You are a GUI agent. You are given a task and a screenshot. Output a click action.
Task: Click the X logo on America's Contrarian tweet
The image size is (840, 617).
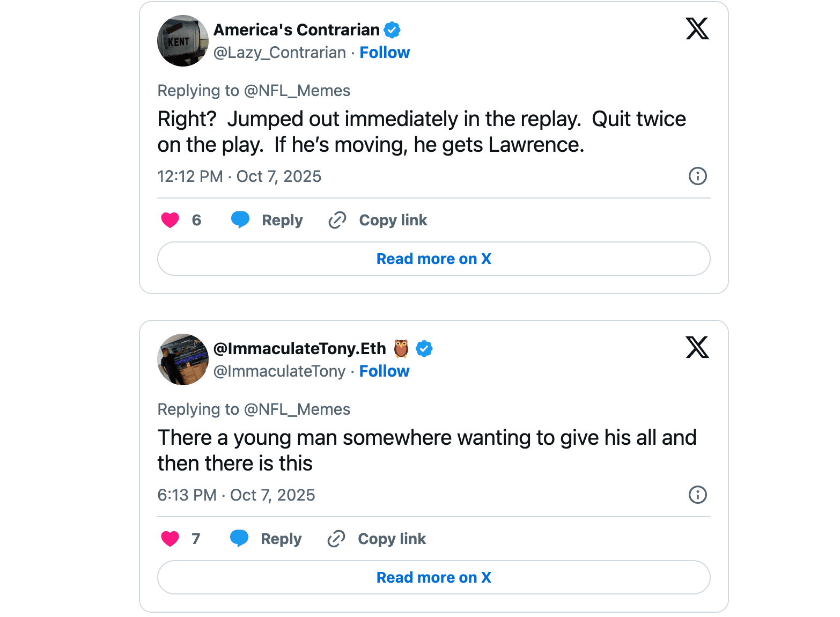(697, 29)
